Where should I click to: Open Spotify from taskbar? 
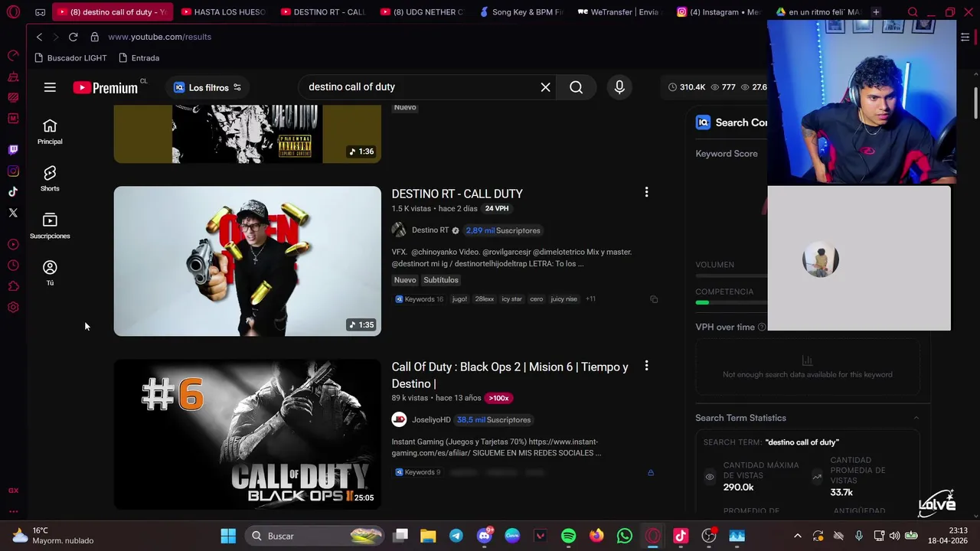coord(568,536)
